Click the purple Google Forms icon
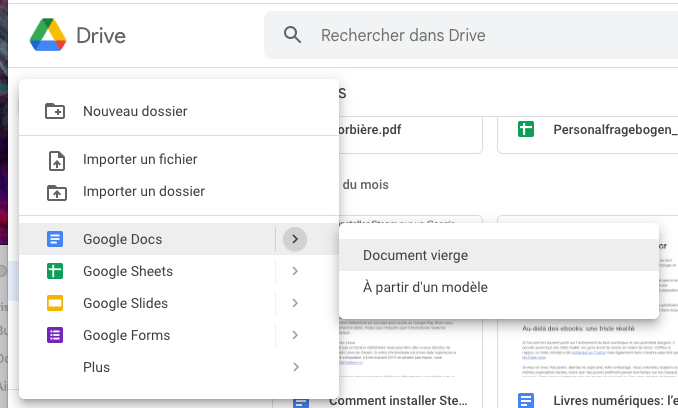 (x=55, y=335)
